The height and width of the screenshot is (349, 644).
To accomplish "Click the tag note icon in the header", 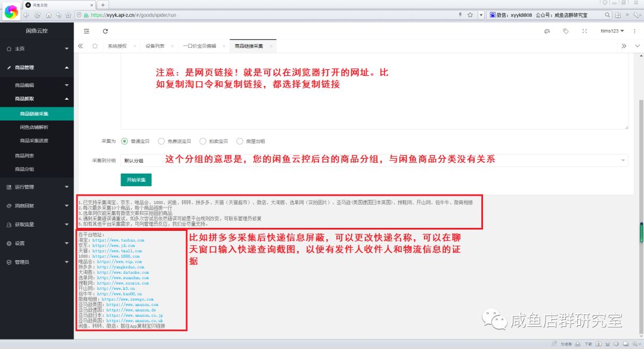I will (566, 31).
